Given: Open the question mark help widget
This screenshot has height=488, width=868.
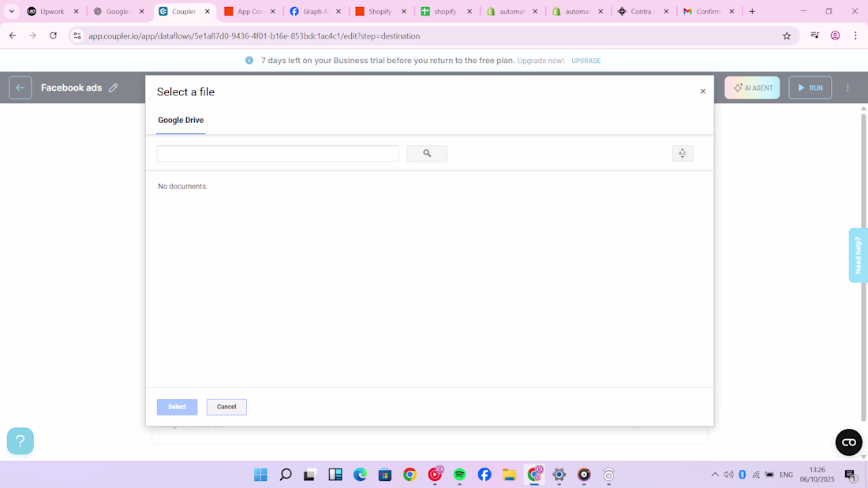Looking at the screenshot, I should coord(21,441).
